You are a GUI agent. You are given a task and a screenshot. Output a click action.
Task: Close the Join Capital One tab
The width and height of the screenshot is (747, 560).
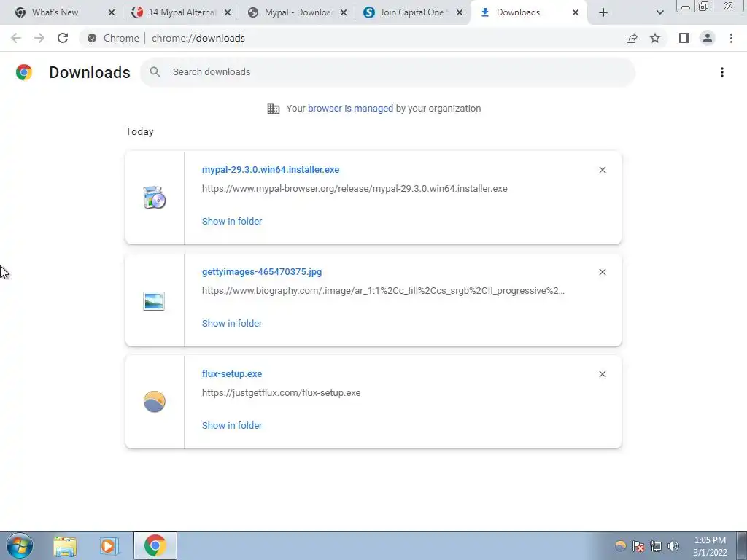[x=460, y=12]
